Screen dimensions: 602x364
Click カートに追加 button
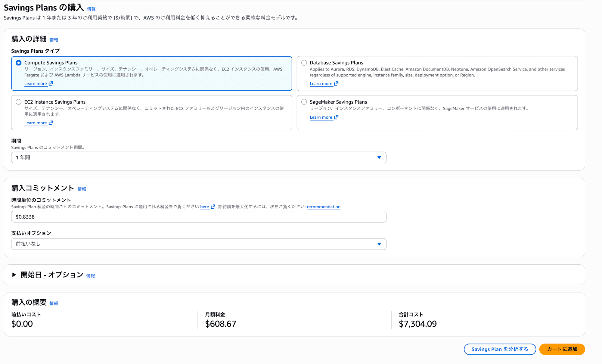coord(562,349)
